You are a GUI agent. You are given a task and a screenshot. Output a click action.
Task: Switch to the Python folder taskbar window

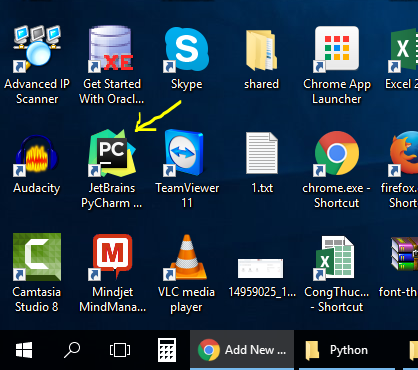348,350
